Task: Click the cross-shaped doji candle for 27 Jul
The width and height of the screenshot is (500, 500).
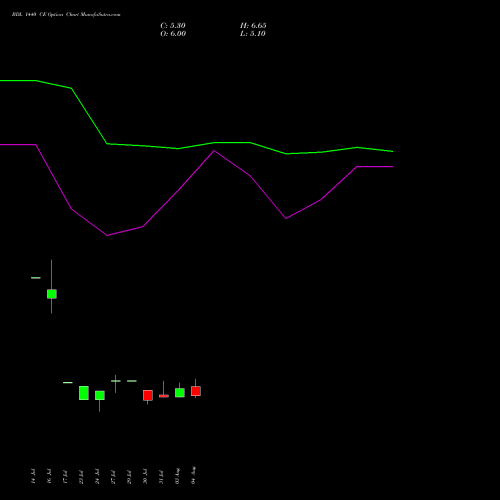Action: 116,381
